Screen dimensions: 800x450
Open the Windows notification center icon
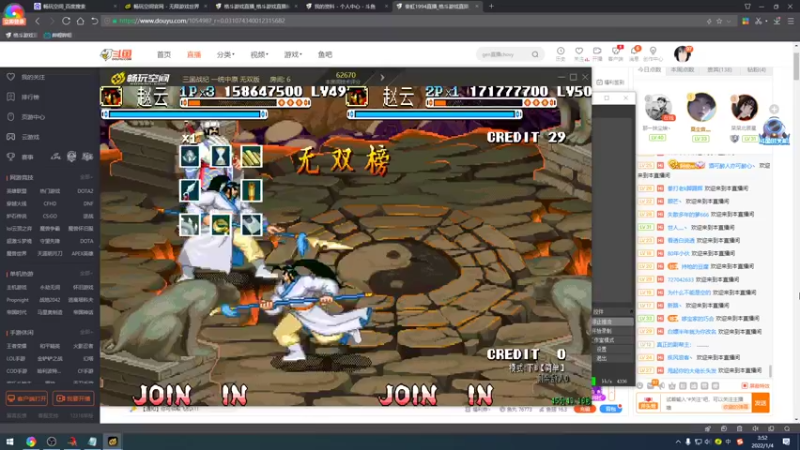(x=786, y=441)
